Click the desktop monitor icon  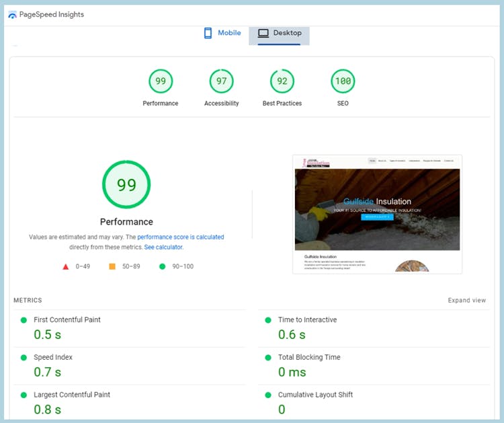(x=263, y=33)
